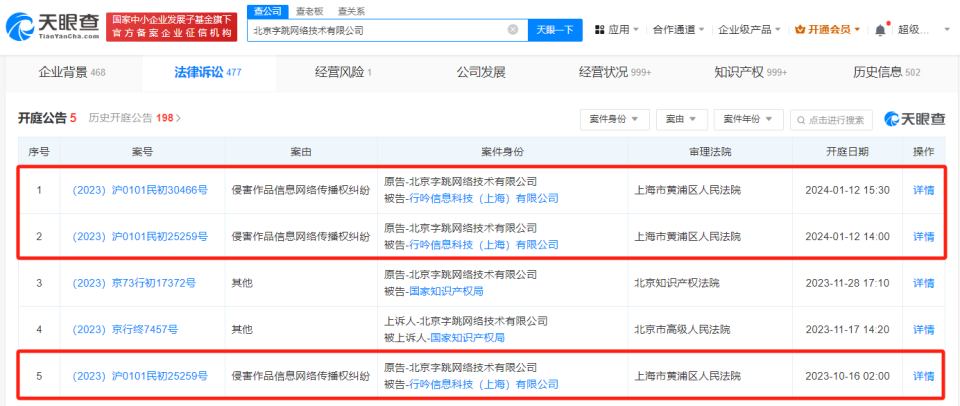The image size is (960, 406).
Task: Open case (2023)京行终7457号
Action: (126, 329)
